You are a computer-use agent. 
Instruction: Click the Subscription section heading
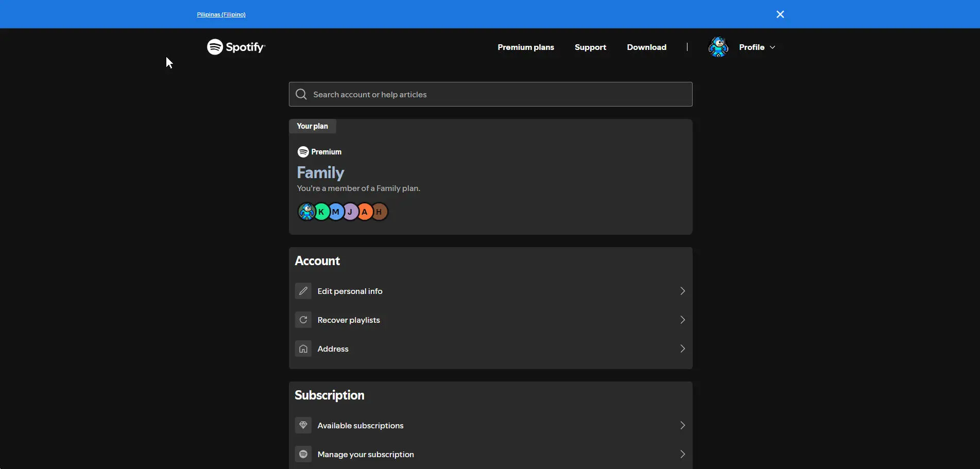tap(330, 395)
